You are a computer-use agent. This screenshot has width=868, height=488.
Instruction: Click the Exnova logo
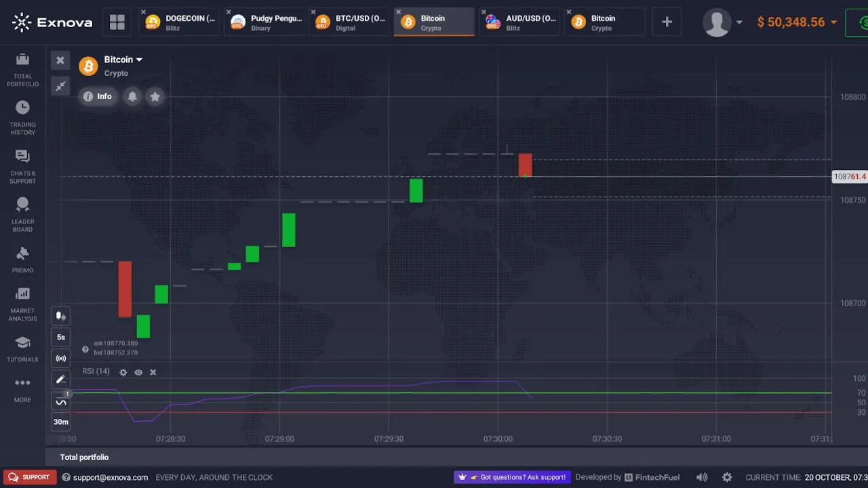pos(52,22)
